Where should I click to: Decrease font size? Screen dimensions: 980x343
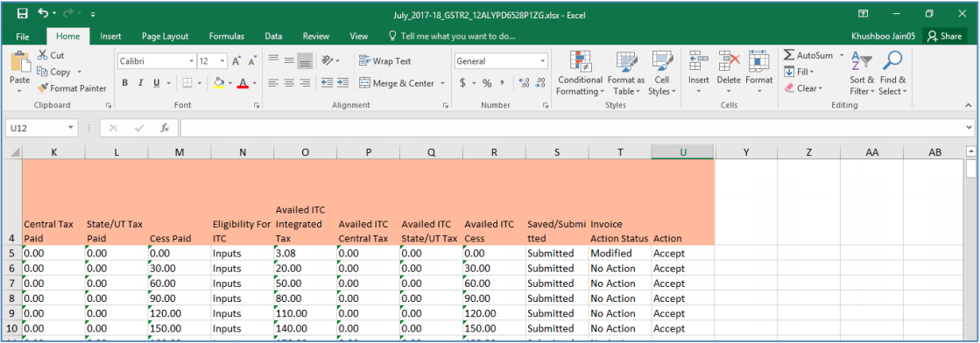pos(252,61)
